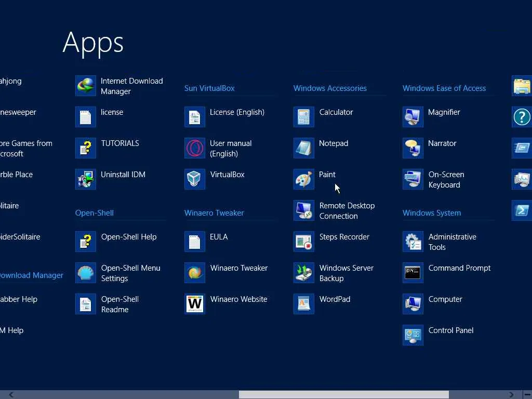Click the "Steps Recorder" label

point(344,237)
